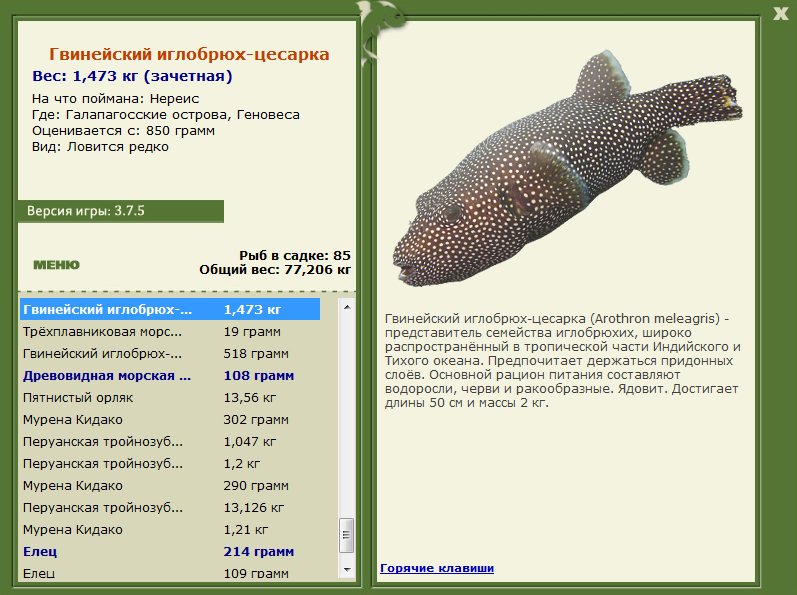Click the pufferfish photo
Image resolution: width=797 pixels, height=595 pixels.
(567, 168)
